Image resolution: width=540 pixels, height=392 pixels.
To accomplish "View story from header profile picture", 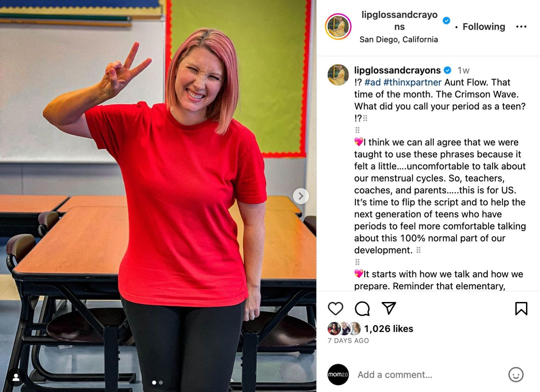I will (x=338, y=26).
